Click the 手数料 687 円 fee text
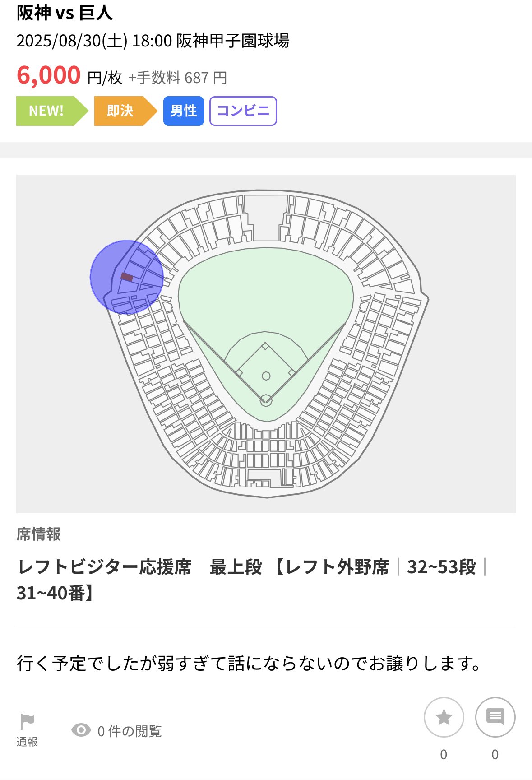This screenshot has width=532, height=780. (178, 78)
